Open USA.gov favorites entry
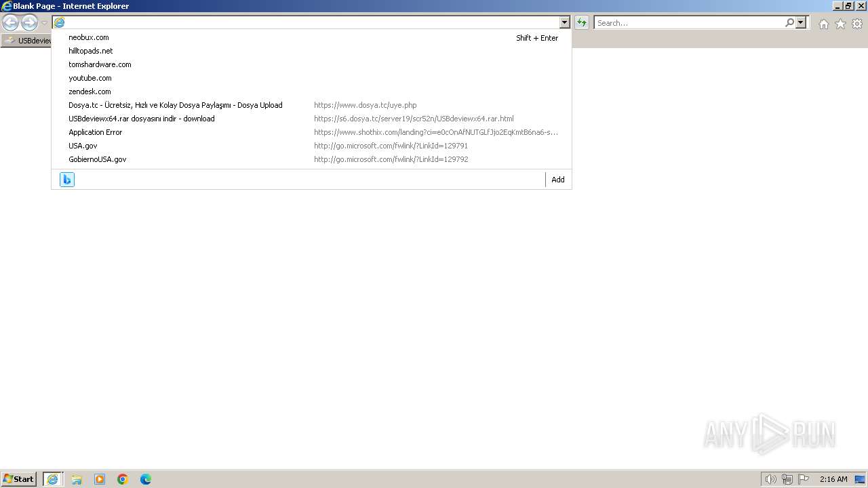Image resolution: width=868 pixels, height=488 pixels. (312, 146)
